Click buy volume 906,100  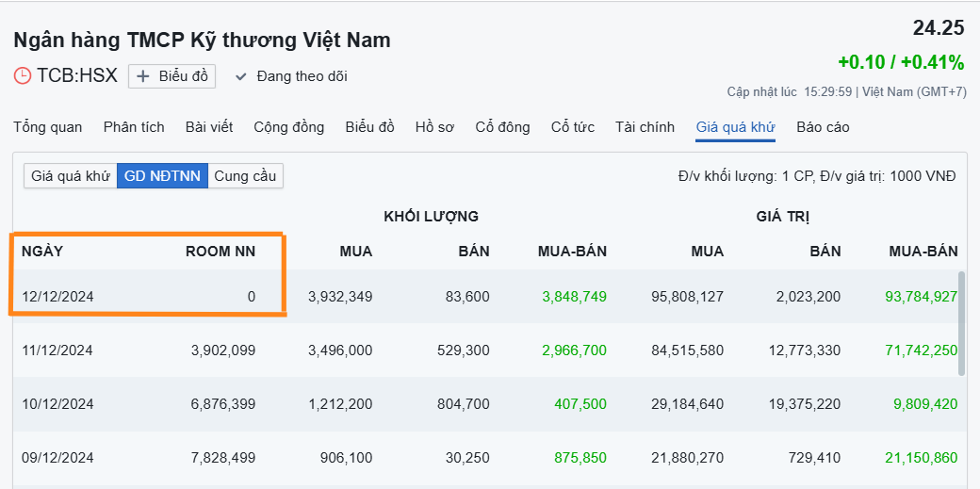coord(346,458)
